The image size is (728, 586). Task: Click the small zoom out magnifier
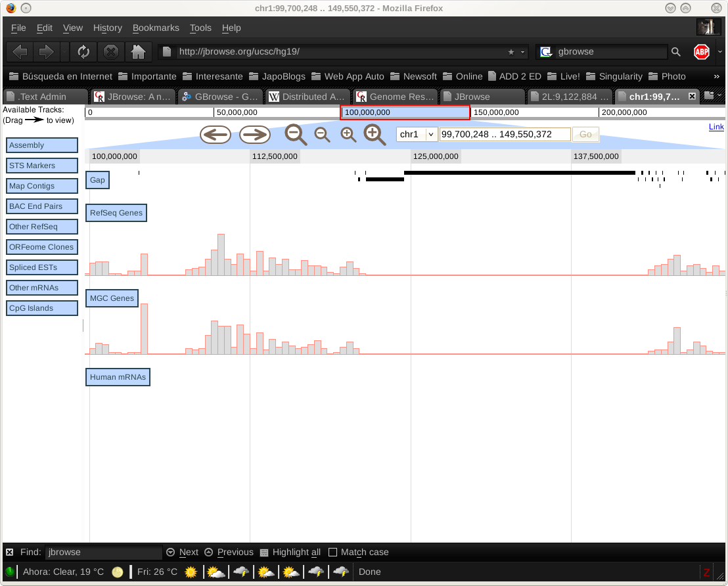pyautogui.click(x=322, y=135)
